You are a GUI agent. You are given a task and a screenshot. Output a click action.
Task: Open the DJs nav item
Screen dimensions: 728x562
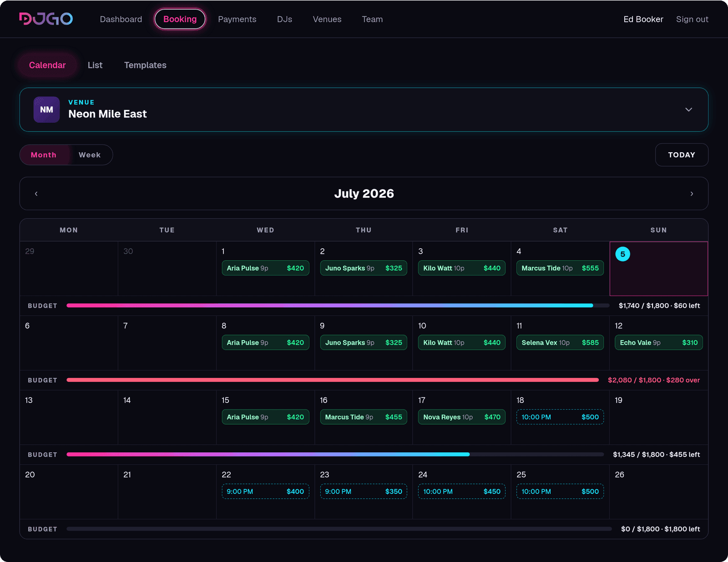pyautogui.click(x=285, y=19)
